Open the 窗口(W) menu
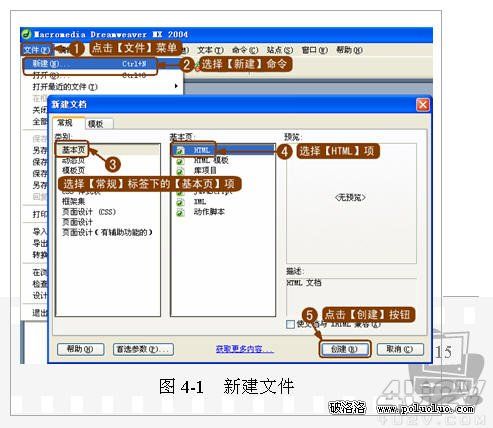Viewport: 493px width, 428px height. pos(315,50)
